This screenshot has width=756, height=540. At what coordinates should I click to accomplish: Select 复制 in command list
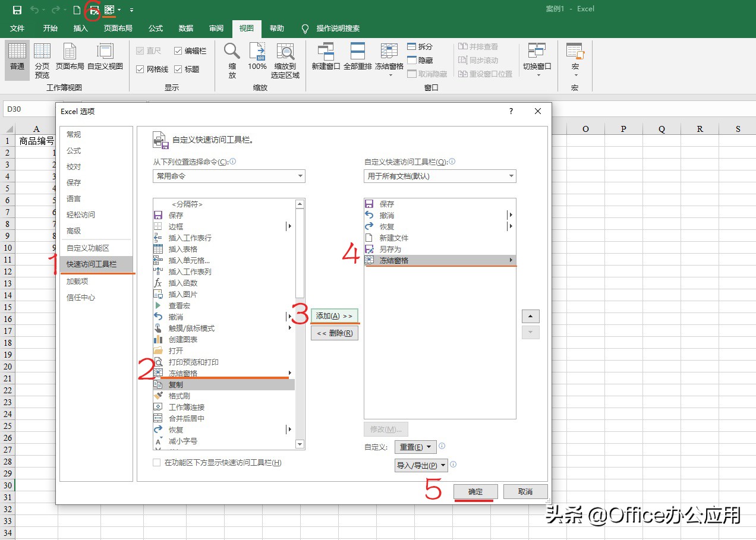223,384
